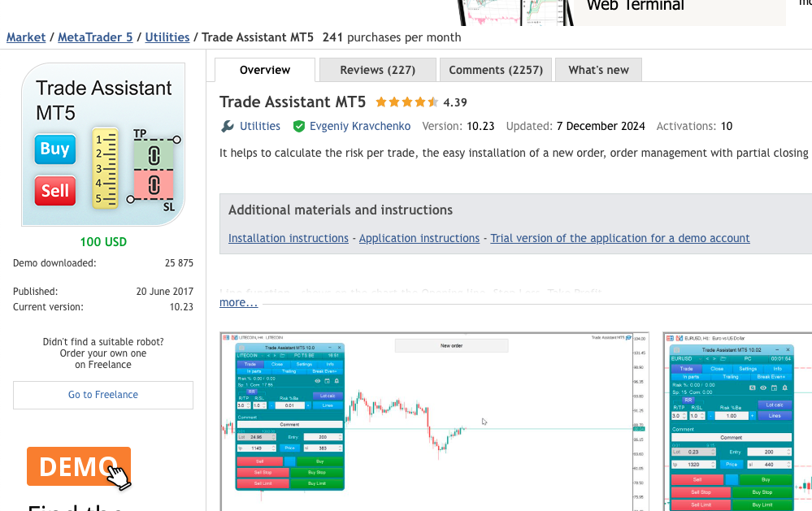Open the Application instructions link
The image size is (812, 511).
419,238
